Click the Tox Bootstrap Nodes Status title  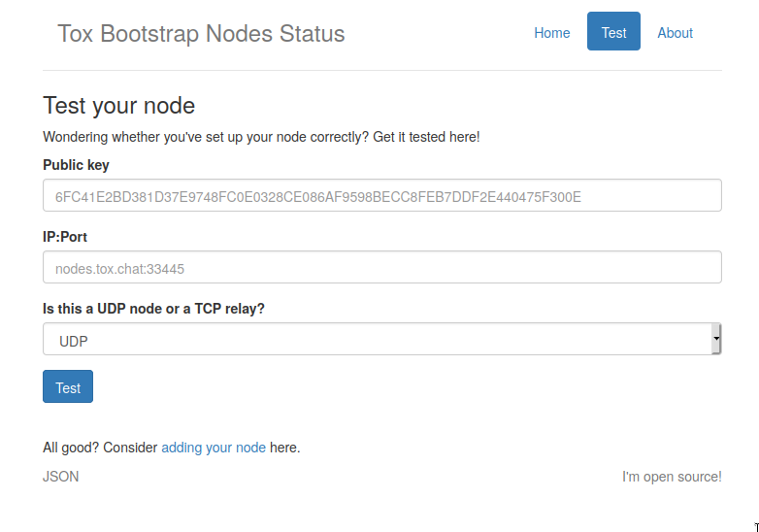point(201,33)
